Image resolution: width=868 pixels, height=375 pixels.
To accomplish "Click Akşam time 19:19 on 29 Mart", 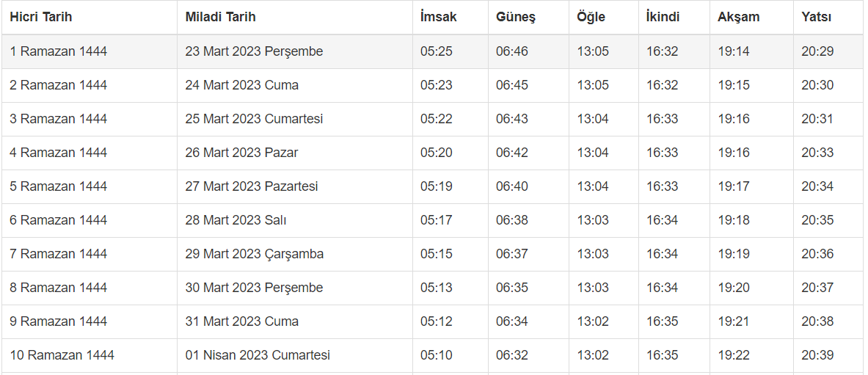I will coord(734,254).
